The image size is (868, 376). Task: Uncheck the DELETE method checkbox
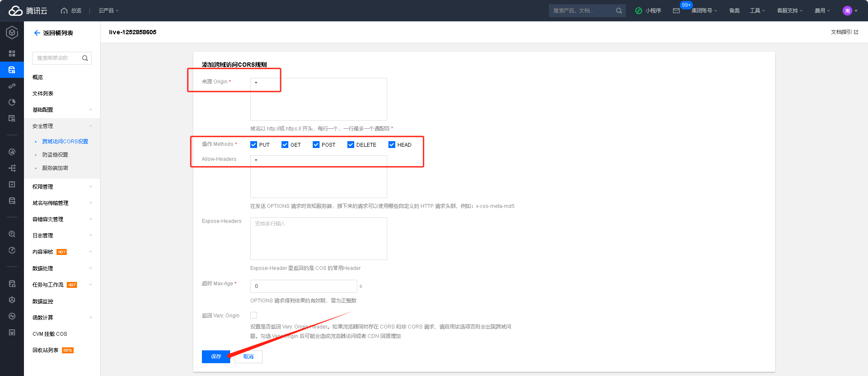pyautogui.click(x=351, y=145)
